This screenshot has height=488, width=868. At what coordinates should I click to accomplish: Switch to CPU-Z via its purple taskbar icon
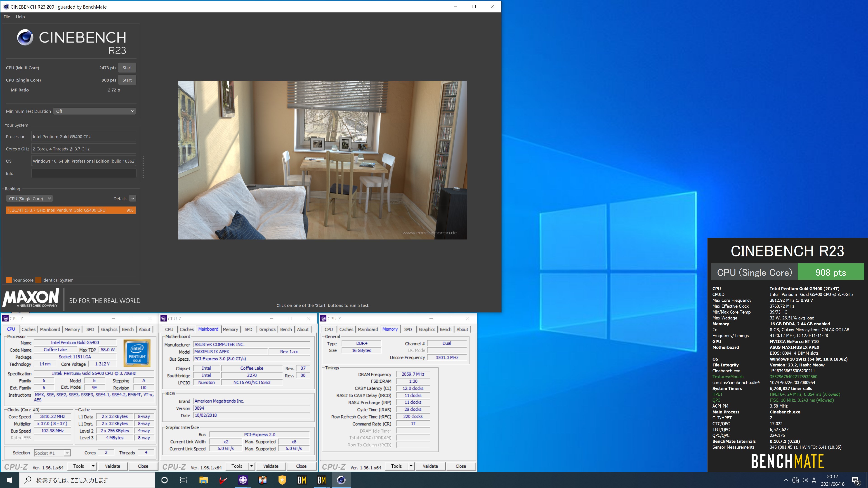[243, 480]
